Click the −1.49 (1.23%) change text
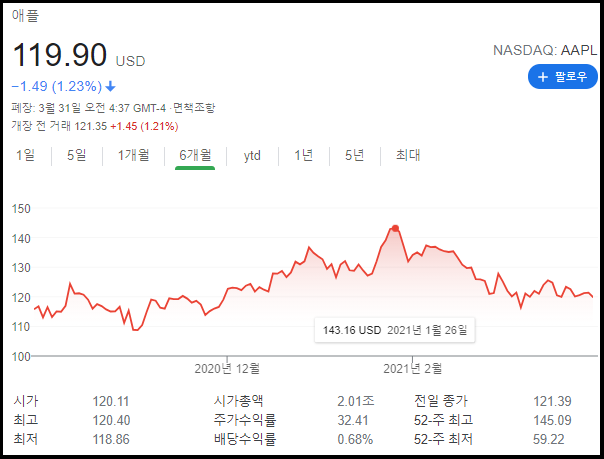Image resolution: width=604 pixels, height=459 pixels. pos(57,86)
